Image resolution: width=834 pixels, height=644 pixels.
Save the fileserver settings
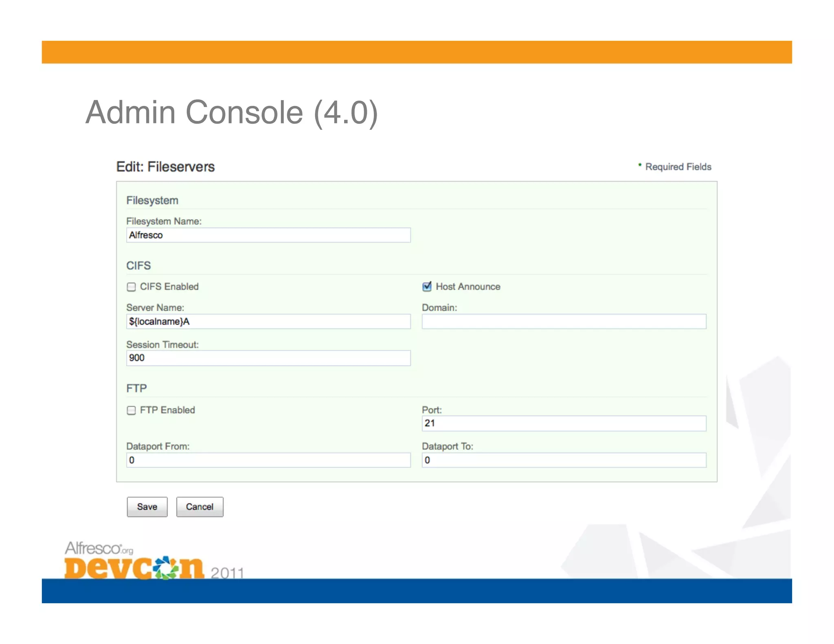point(147,507)
